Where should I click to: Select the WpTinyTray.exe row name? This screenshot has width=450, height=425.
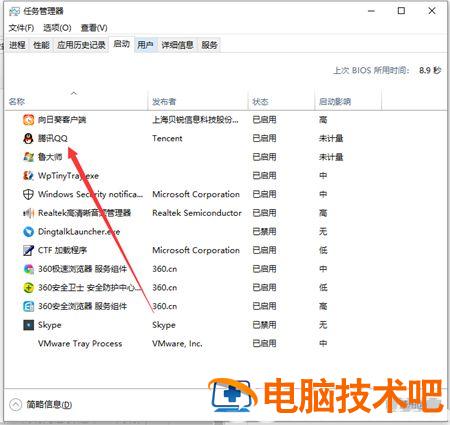tap(68, 176)
